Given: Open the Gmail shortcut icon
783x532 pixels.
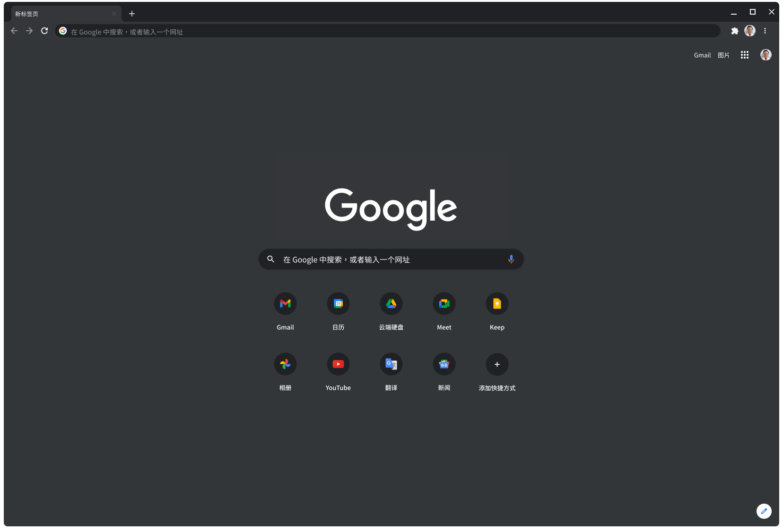Looking at the screenshot, I should click(285, 303).
